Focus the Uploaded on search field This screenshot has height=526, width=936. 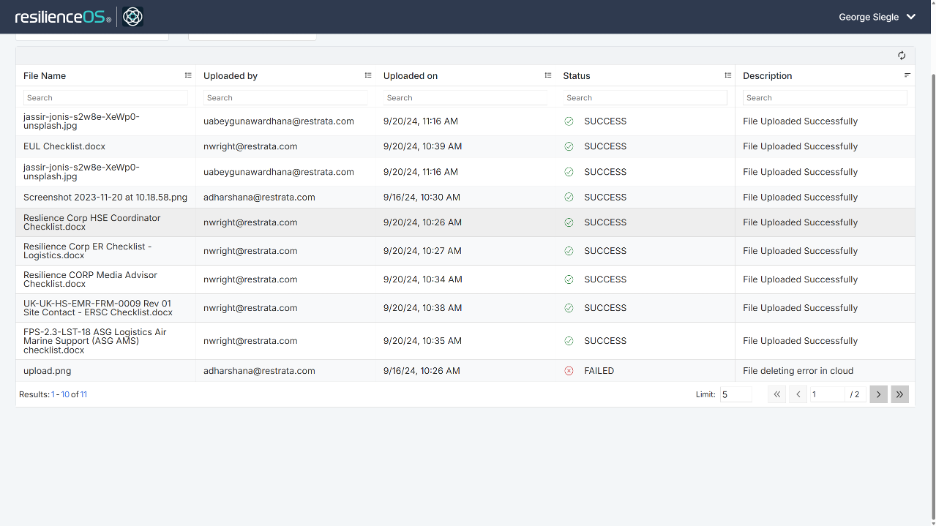tap(465, 97)
